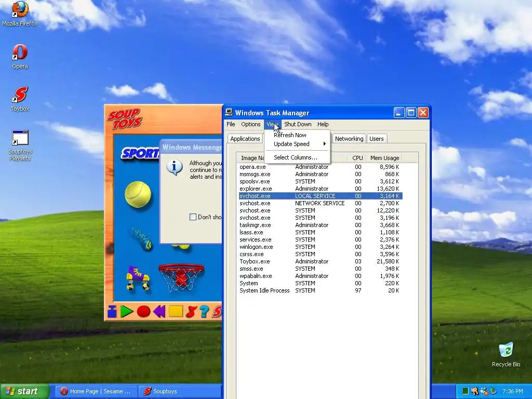Viewport: 532px width, 399px height.
Task: Click the red record circle in Soup Toys
Action: (x=143, y=312)
